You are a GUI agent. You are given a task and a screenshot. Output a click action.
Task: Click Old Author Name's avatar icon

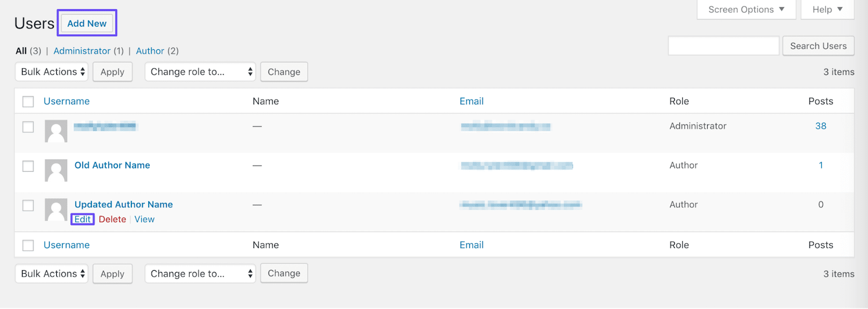[56, 170]
